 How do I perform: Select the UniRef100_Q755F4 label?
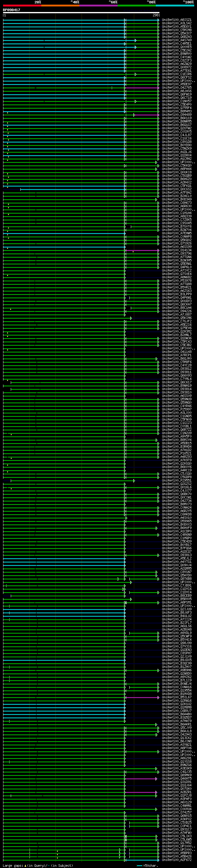click(177, 108)
